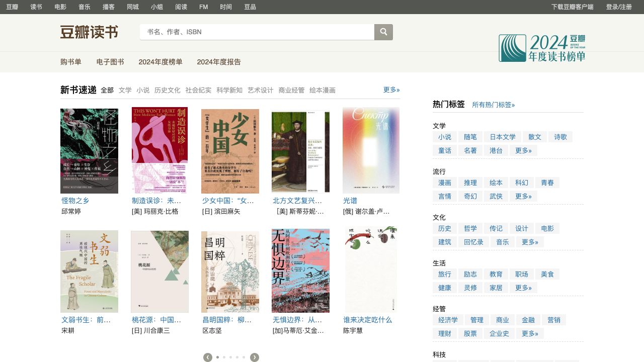This screenshot has width=644, height=362.
Task: Go to previous carousel page arrow
Action: click(x=207, y=357)
